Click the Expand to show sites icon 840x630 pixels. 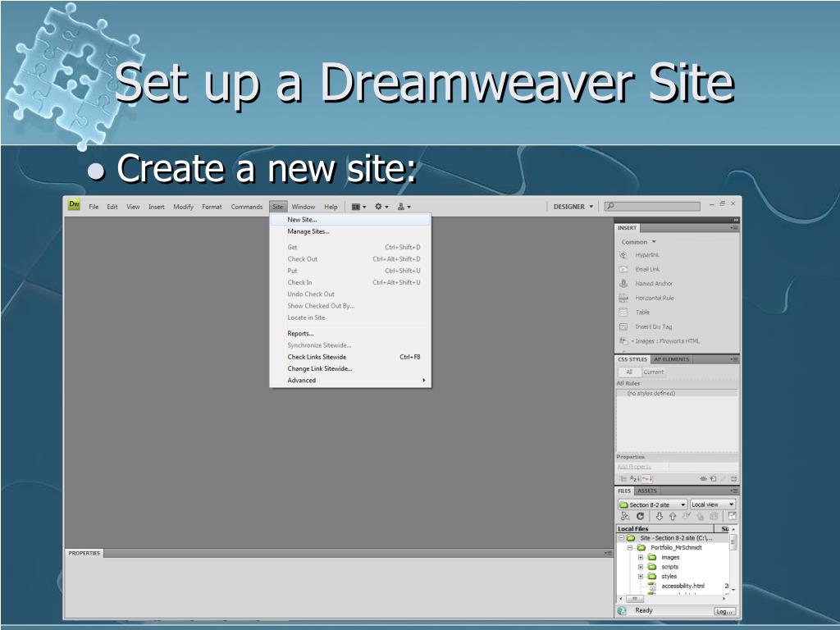click(733, 517)
